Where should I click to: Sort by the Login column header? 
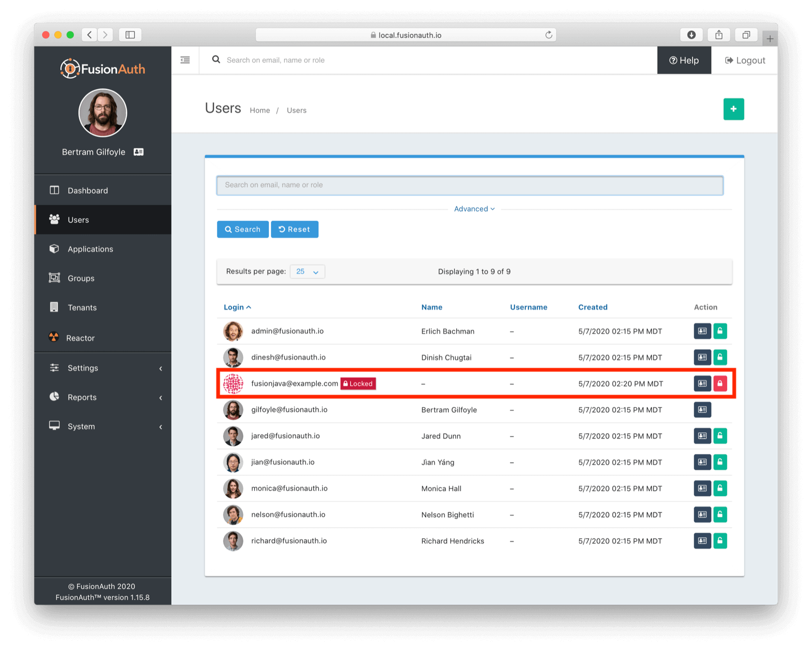[x=238, y=307]
